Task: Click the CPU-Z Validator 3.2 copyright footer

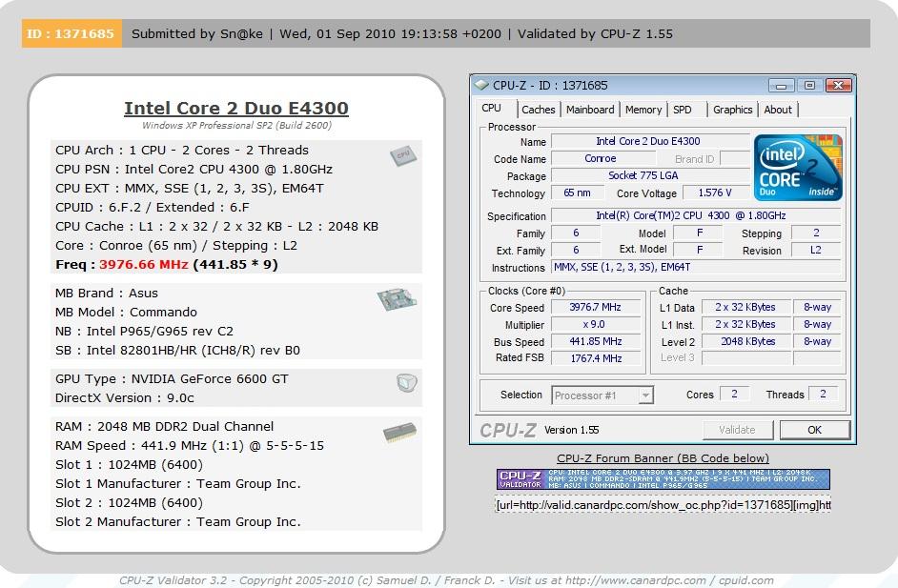Action: [446, 580]
